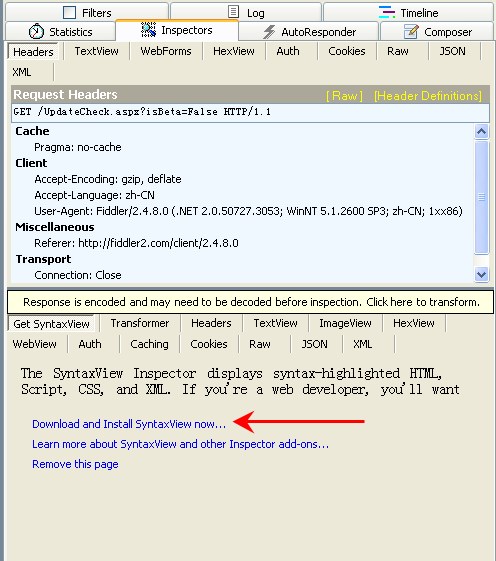The height and width of the screenshot is (561, 496).
Task: Open the Log tab label
Action: click(256, 13)
